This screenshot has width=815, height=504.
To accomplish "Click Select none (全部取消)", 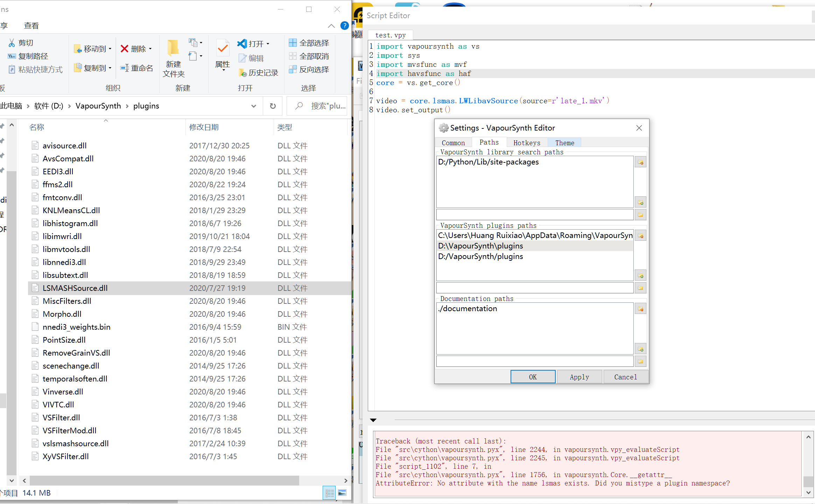I will [x=309, y=56].
